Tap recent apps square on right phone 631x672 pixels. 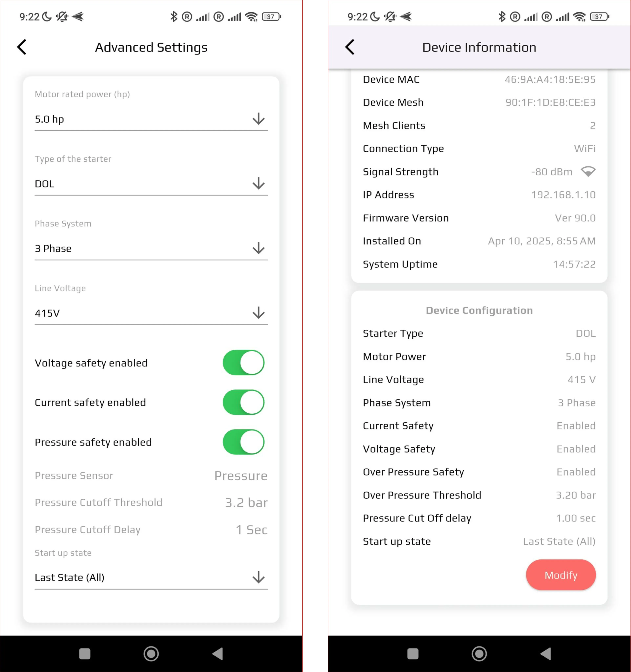click(x=413, y=654)
